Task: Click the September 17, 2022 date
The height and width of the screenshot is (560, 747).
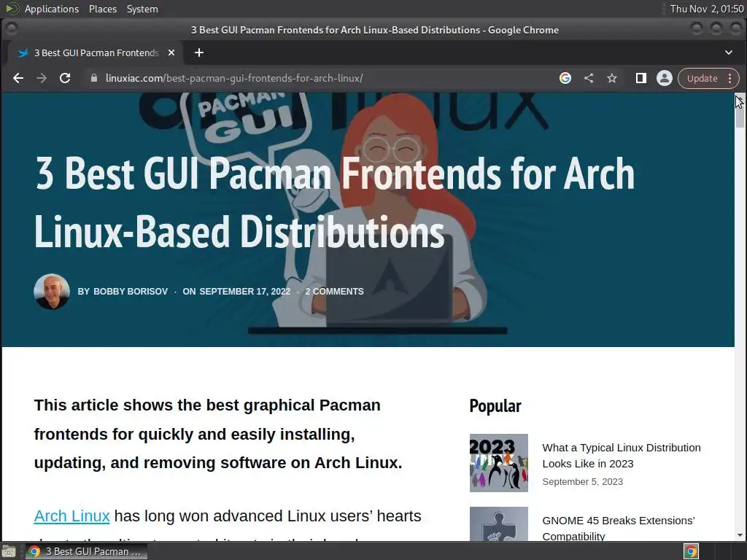Action: (x=244, y=292)
